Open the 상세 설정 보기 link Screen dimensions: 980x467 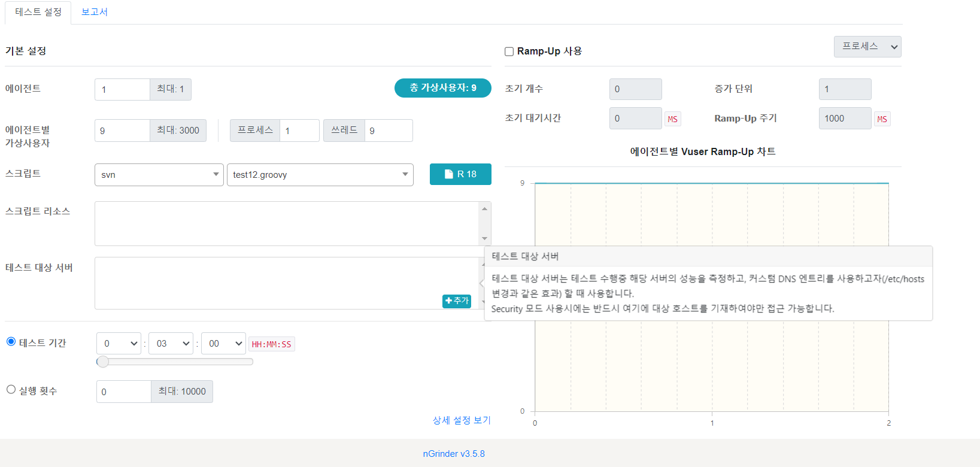[x=462, y=420]
